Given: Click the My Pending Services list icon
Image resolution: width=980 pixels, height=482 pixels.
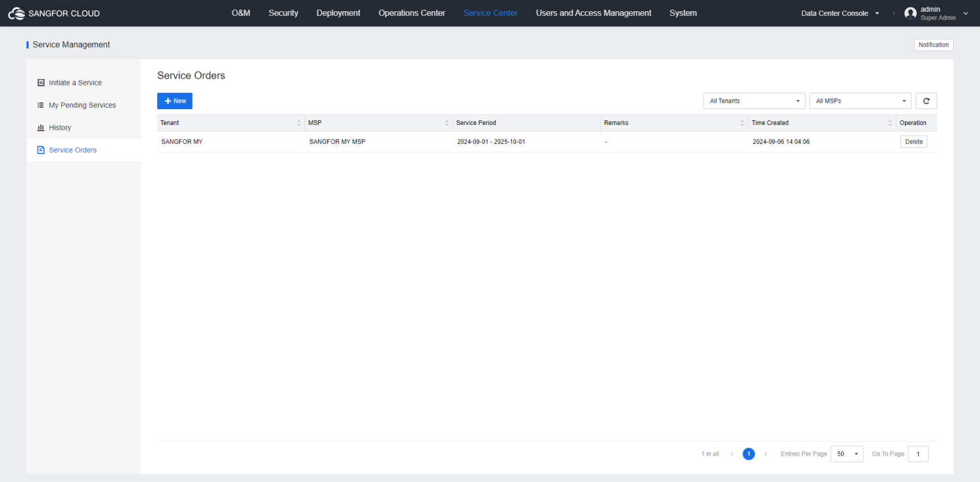Looking at the screenshot, I should point(41,105).
